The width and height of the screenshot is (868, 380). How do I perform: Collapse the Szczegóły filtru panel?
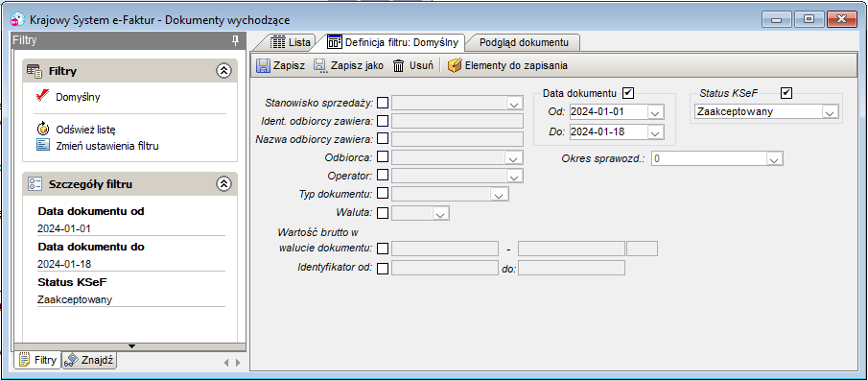223,184
